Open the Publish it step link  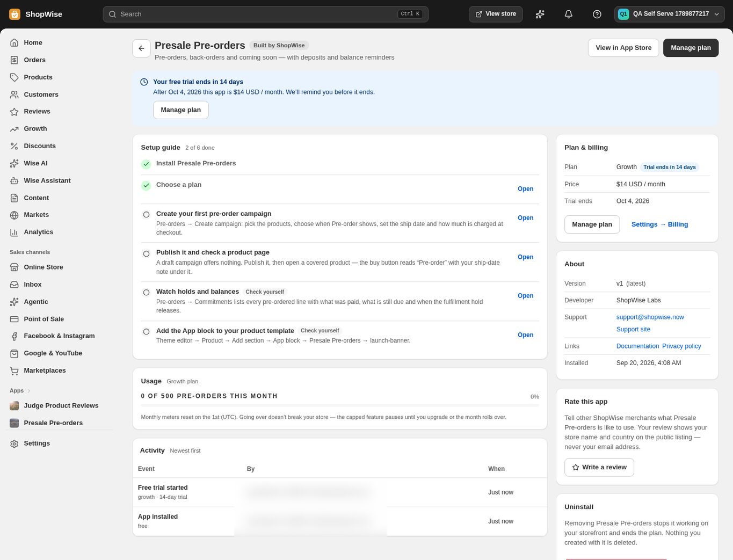(x=525, y=257)
